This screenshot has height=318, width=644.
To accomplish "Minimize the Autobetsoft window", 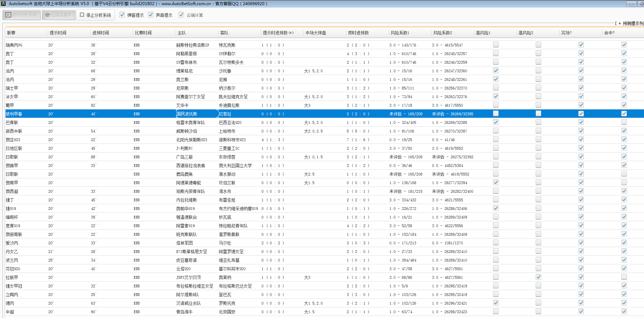I will (x=631, y=4).
